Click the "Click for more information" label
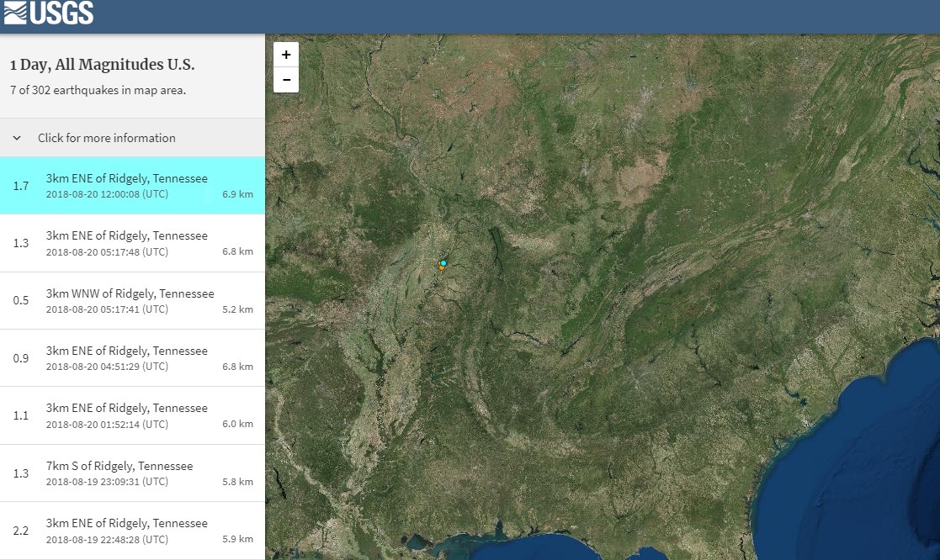The width and height of the screenshot is (940, 560). pyautogui.click(x=107, y=138)
